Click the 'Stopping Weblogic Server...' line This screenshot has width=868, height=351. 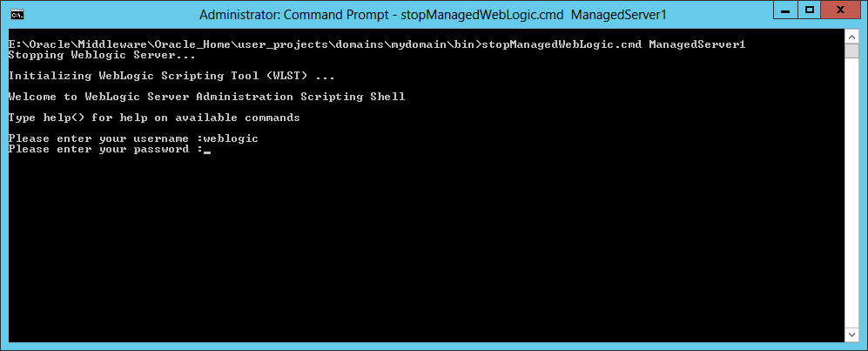click(102, 54)
